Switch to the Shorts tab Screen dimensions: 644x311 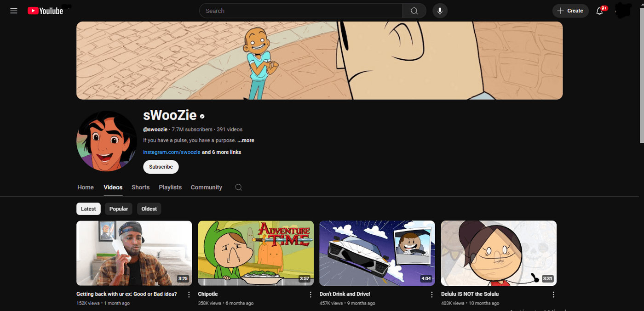[140, 187]
